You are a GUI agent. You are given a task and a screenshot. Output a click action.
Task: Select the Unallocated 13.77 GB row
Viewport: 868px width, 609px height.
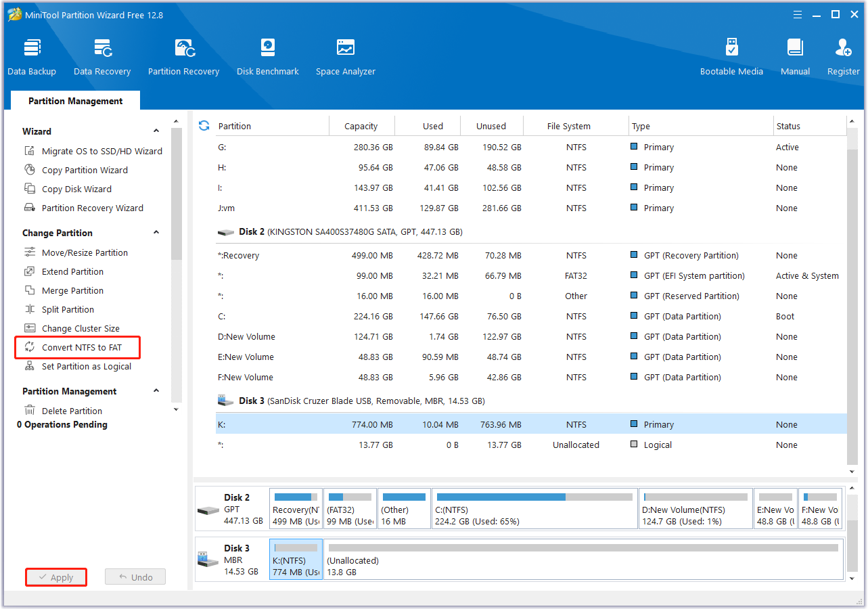pyautogui.click(x=530, y=445)
